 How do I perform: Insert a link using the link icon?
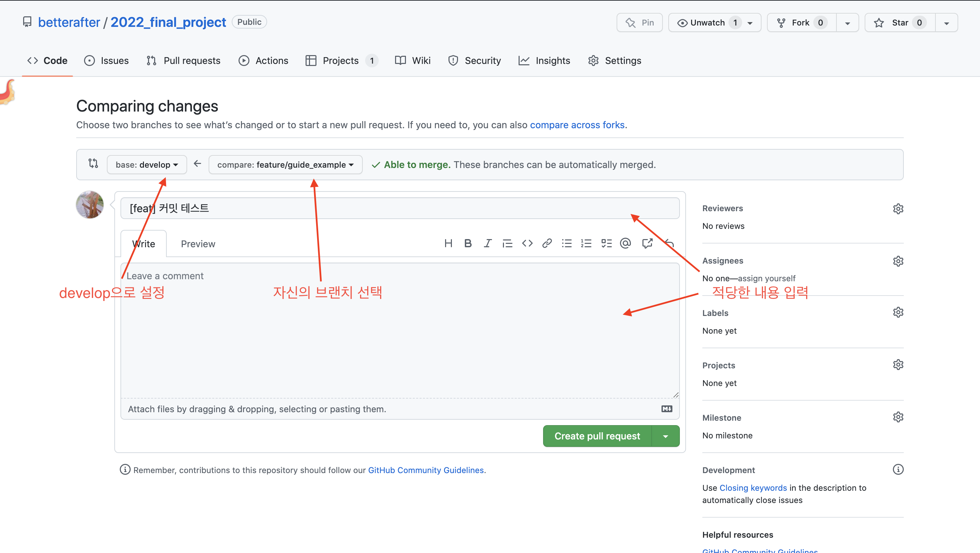click(547, 244)
